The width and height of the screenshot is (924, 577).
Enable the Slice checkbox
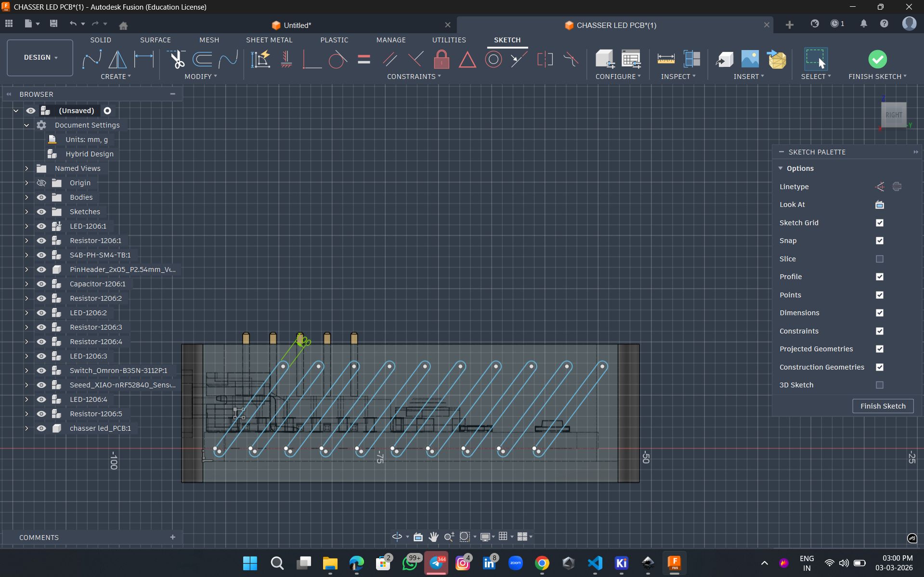(879, 259)
